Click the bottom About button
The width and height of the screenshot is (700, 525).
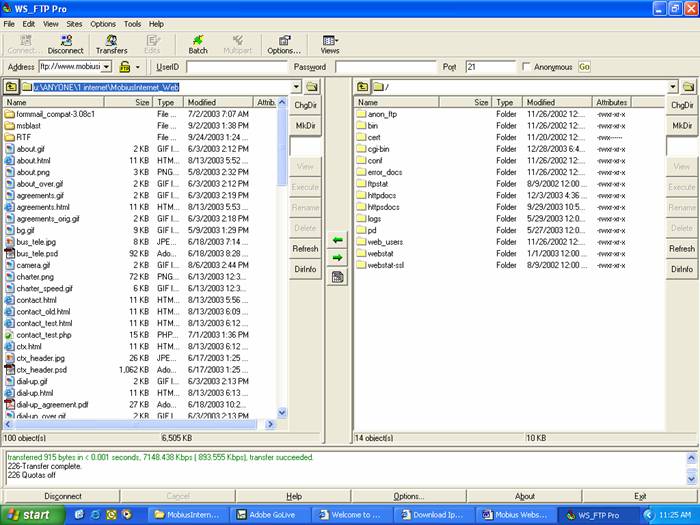[x=525, y=496]
